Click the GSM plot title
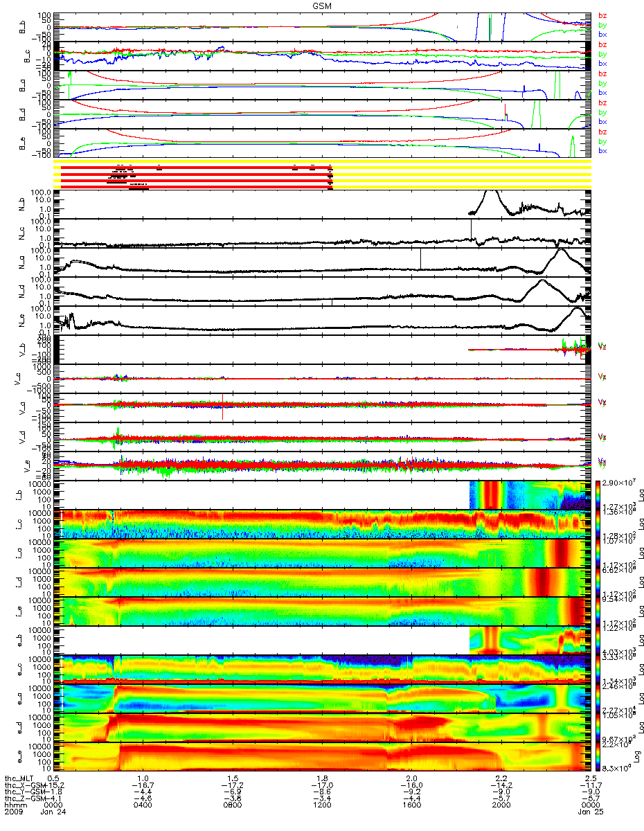Screen dimensions: 644x831 tap(321, 5)
